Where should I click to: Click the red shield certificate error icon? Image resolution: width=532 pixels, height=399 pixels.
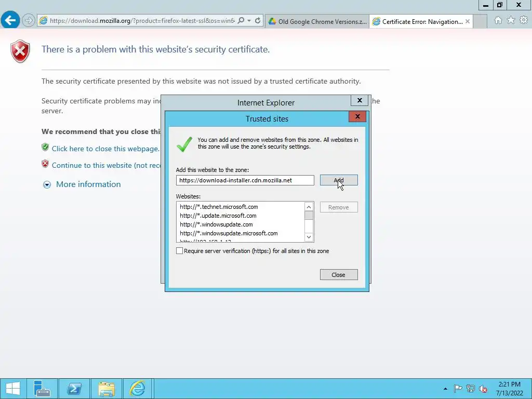(20, 51)
